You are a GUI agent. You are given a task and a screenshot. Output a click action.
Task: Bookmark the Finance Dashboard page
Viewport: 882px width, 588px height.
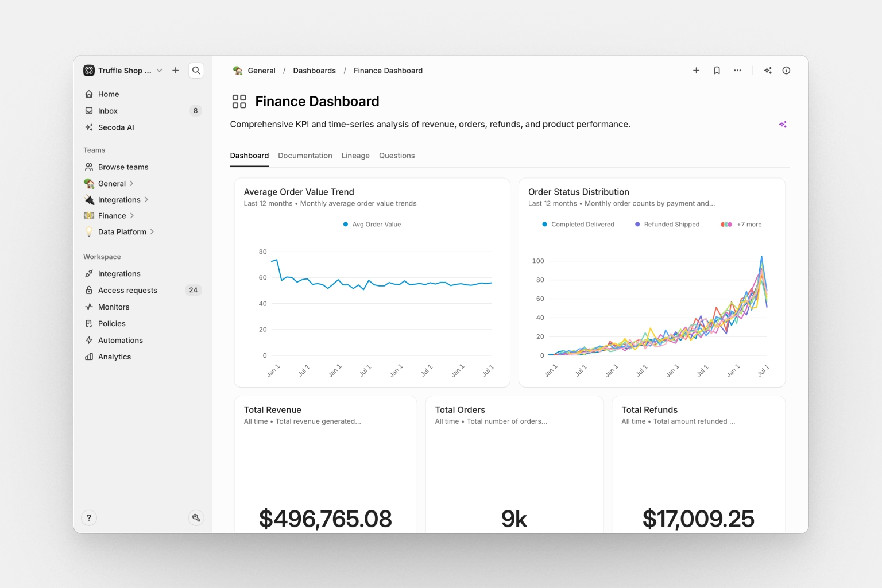point(717,71)
